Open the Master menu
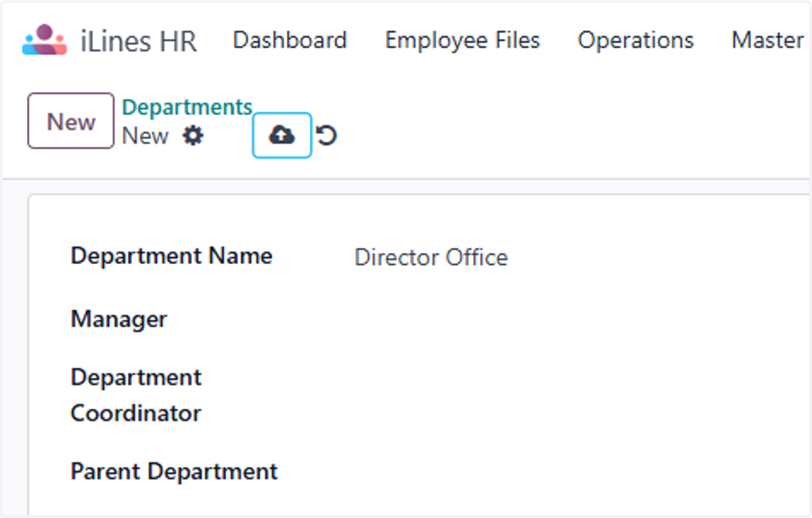The image size is (812, 518). point(767,40)
